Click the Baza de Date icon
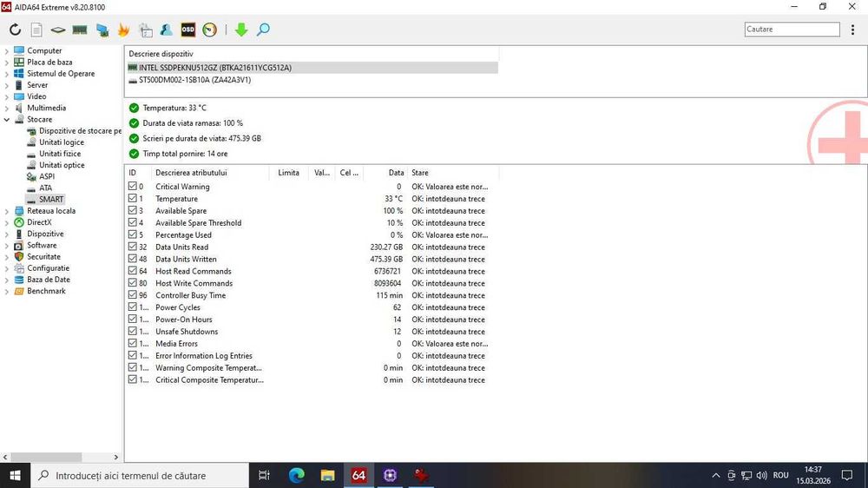 point(19,280)
